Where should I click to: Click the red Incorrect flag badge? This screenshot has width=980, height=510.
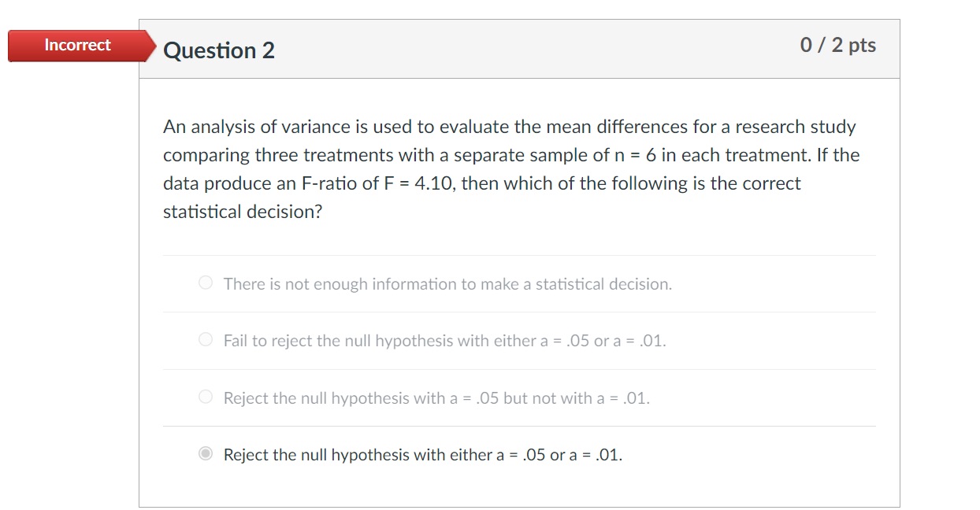point(77,46)
